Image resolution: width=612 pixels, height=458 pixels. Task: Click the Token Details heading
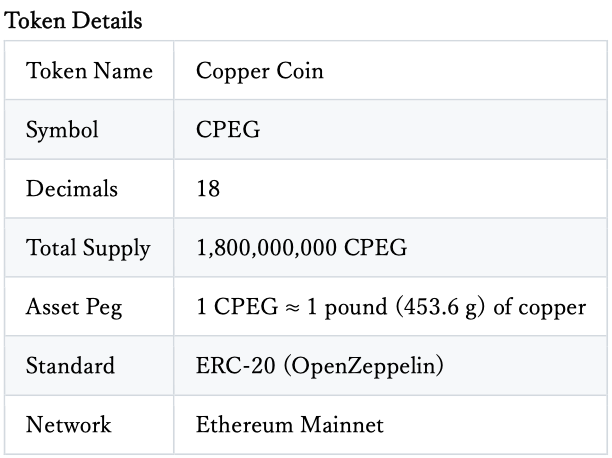click(73, 20)
